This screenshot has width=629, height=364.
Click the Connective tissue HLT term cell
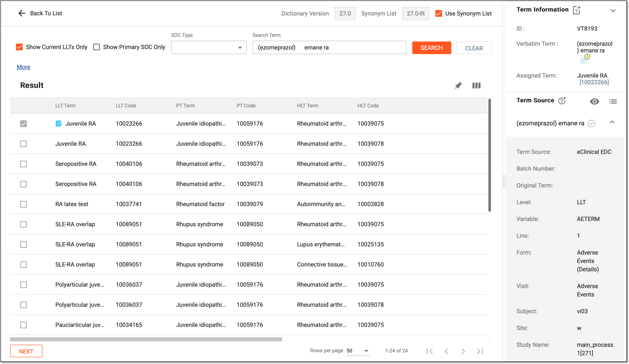point(322,264)
